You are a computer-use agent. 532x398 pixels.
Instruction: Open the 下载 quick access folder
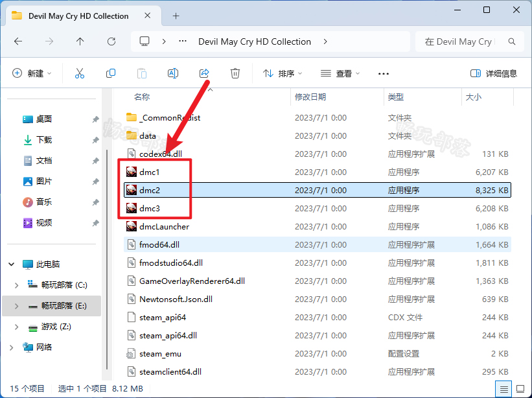(x=44, y=139)
